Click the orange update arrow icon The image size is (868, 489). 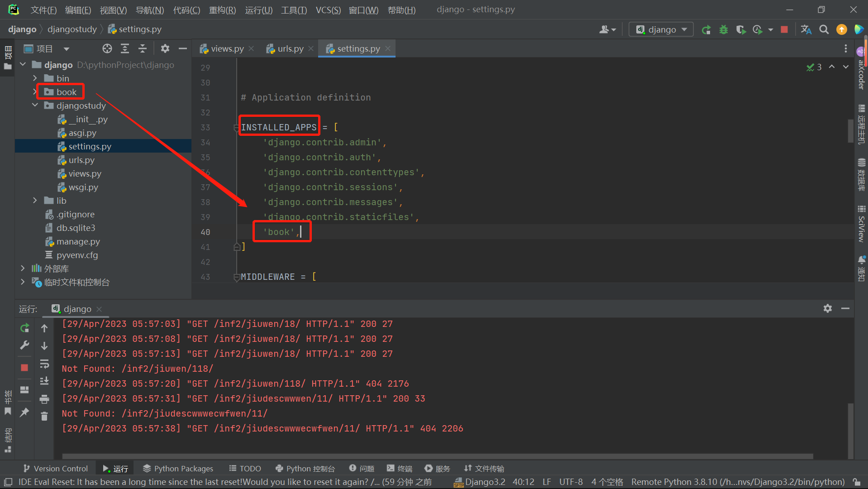coord(842,30)
